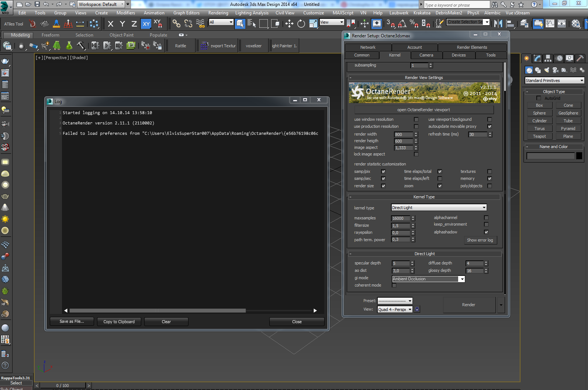Click the Align tool in main toolbar
The image size is (588, 390).
pyautogui.click(x=511, y=24)
